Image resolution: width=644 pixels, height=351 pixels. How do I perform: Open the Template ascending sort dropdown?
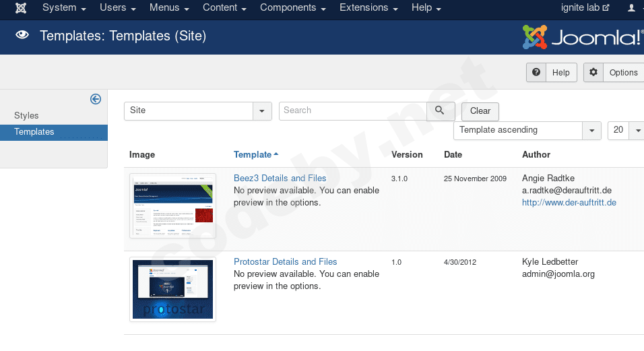point(527,131)
